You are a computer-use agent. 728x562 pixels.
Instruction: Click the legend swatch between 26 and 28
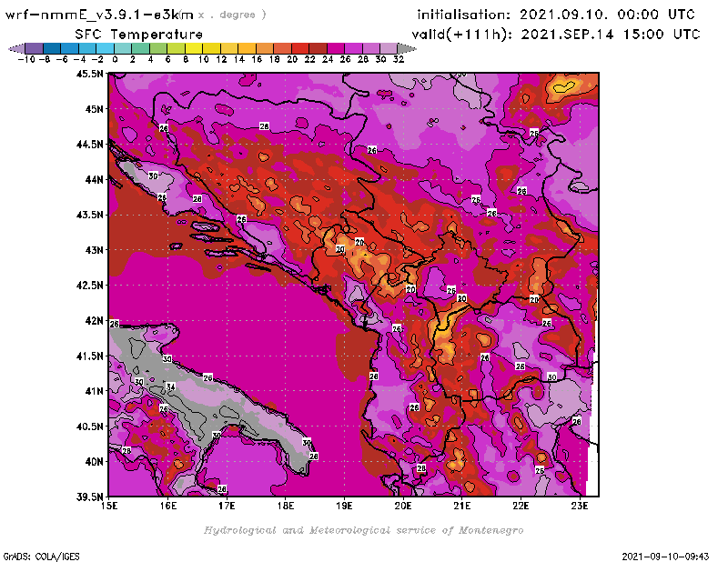tap(353, 48)
